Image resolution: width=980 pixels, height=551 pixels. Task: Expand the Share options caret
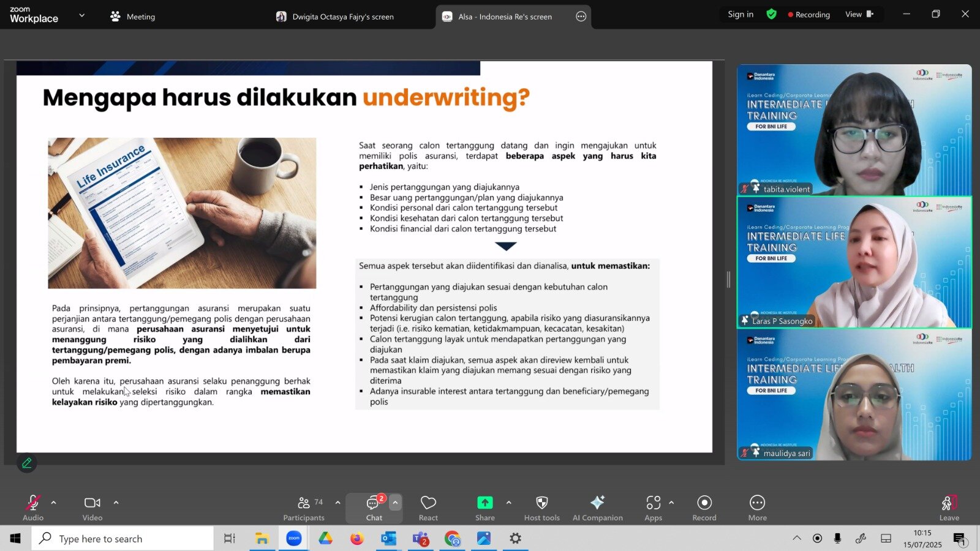pyautogui.click(x=508, y=503)
